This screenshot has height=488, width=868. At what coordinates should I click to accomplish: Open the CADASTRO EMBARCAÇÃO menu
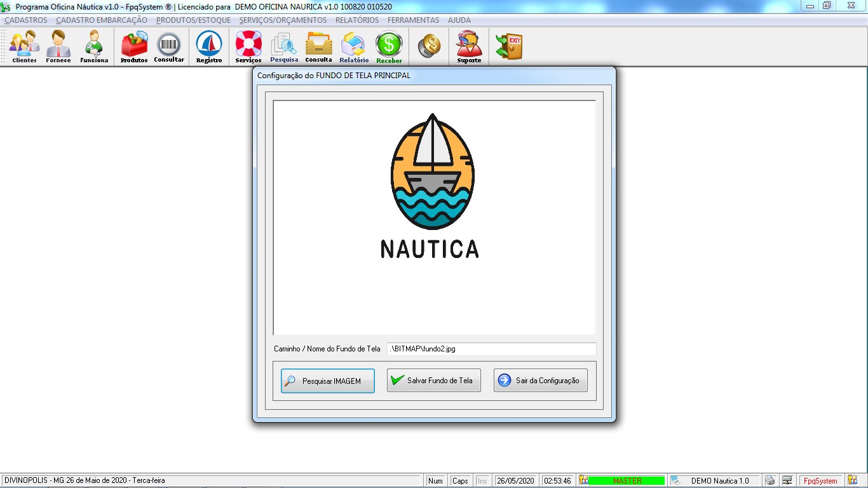pyautogui.click(x=102, y=20)
